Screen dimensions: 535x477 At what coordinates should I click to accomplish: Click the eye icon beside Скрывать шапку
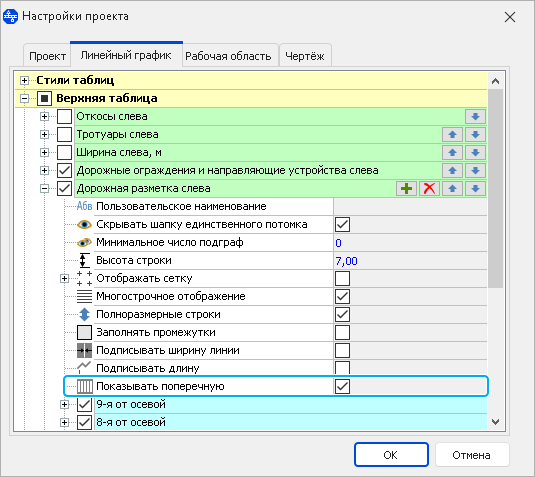pyautogui.click(x=84, y=225)
